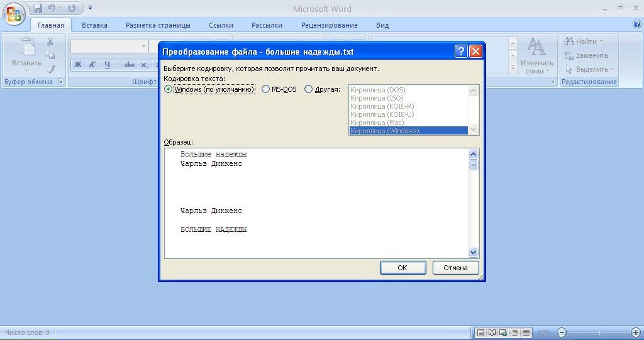The width and height of the screenshot is (644, 340).
Task: Toggle Strikethrough (abc) formatting
Action: [x=130, y=65]
